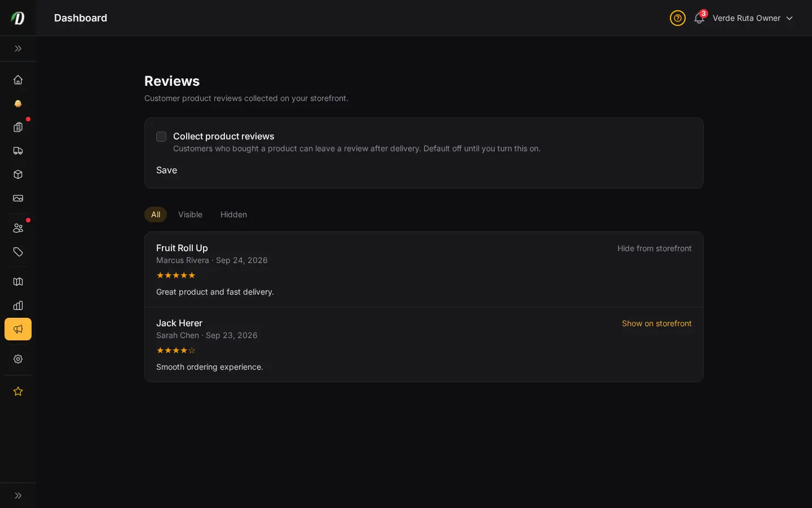Open the clipboard orders icon
Viewport: 812px width, 508px height.
[18, 127]
